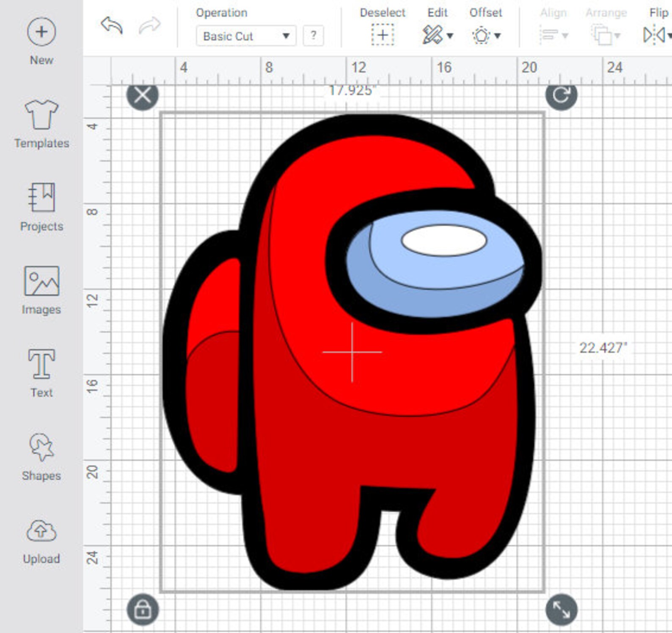The height and width of the screenshot is (633, 672).
Task: Open the Templates panel
Action: point(41,124)
